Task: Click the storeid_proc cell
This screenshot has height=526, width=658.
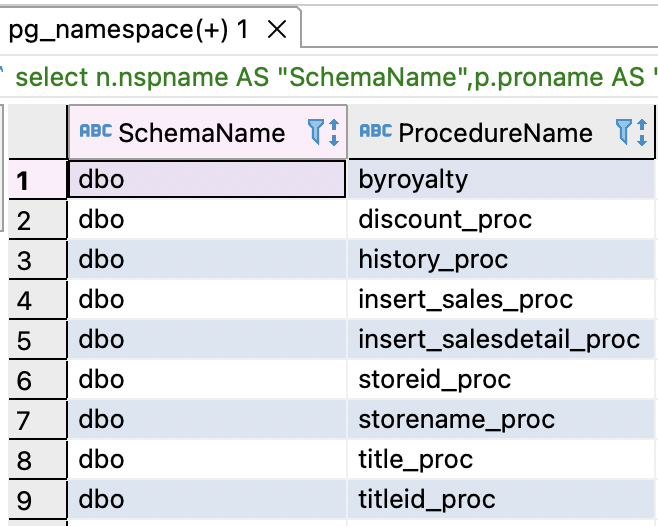Action: point(501,379)
